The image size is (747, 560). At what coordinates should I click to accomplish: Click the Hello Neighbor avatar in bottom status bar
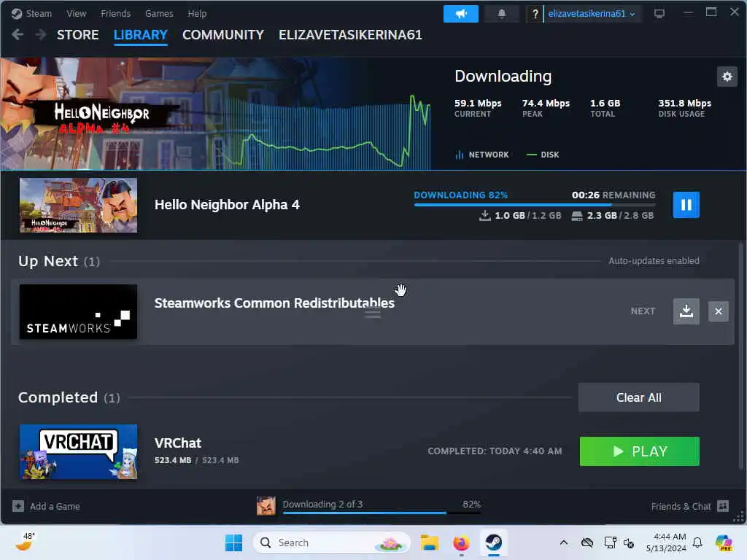click(x=266, y=506)
